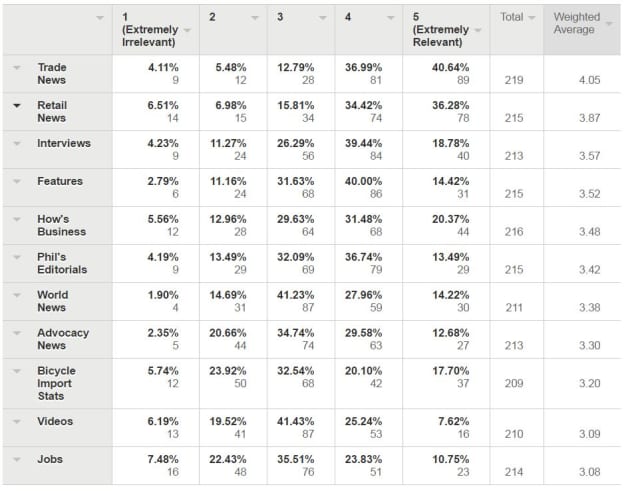This screenshot has height=491, width=630.
Task: Select the Videos row label
Action: click(55, 421)
